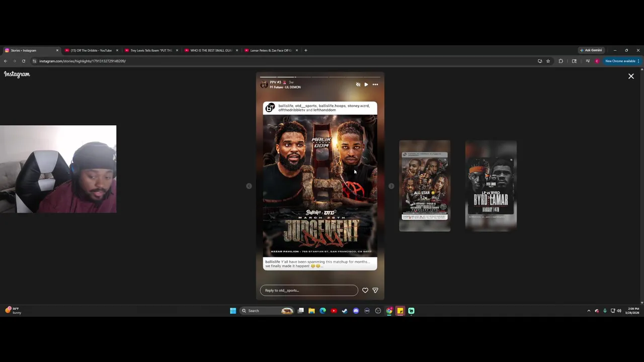Open the volume control tray icon
This screenshot has height=362, width=644.
click(619, 311)
